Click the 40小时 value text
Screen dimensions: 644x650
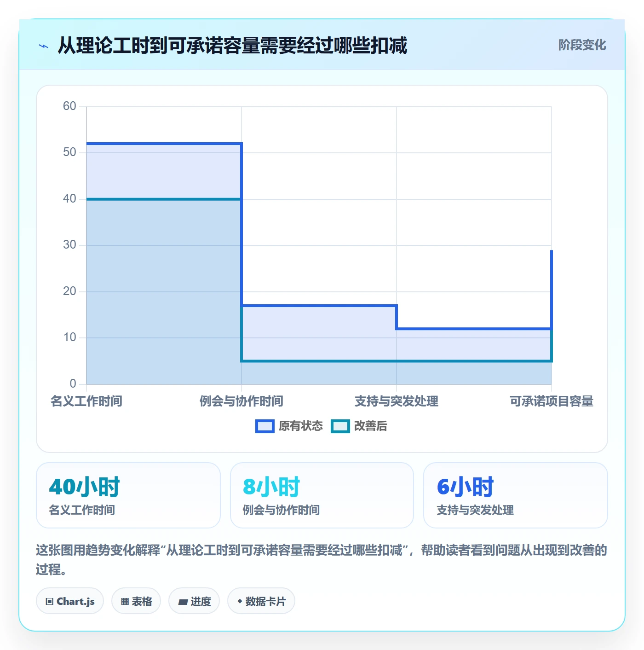coord(84,487)
